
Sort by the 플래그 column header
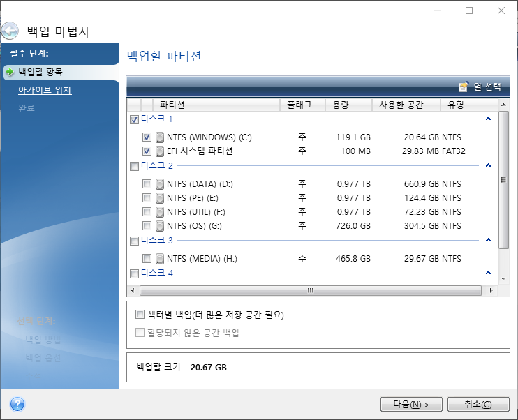302,105
